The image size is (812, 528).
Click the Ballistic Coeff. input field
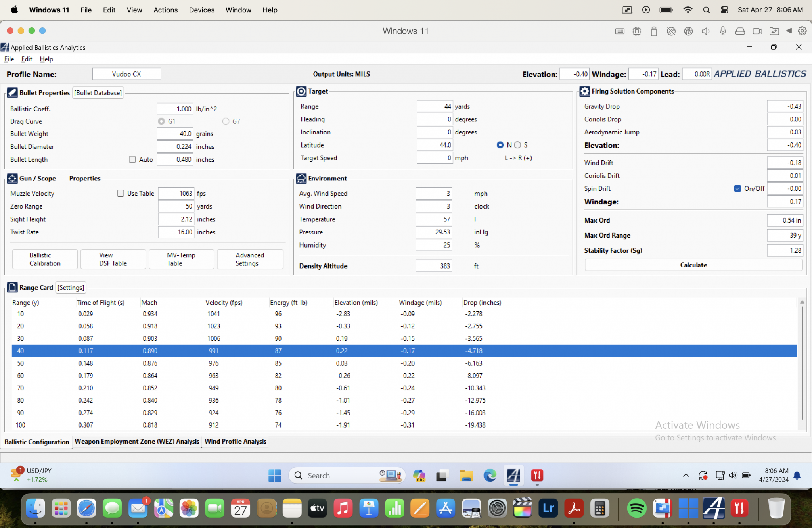coord(175,109)
